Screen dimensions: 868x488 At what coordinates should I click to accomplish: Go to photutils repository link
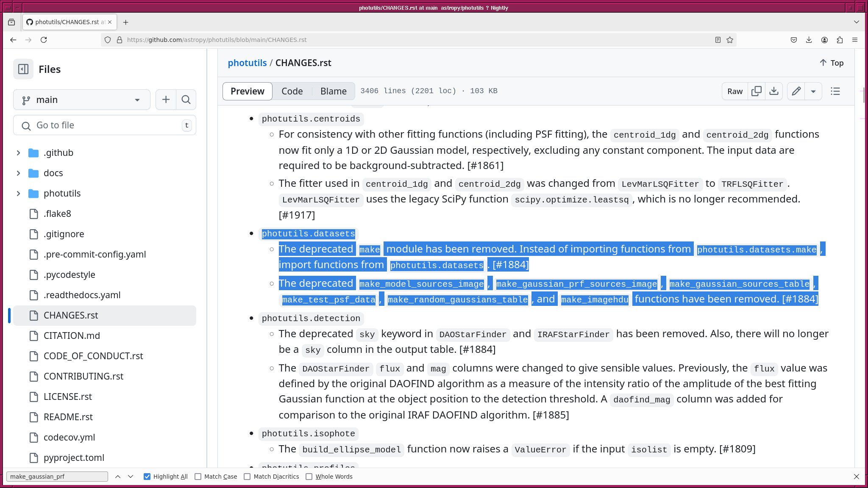point(247,63)
